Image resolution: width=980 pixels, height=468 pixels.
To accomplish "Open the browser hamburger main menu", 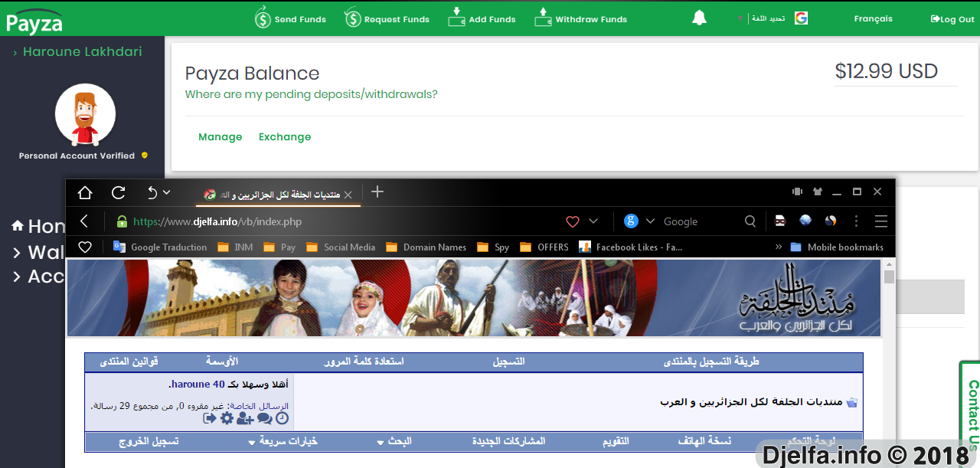I will pyautogui.click(x=881, y=221).
